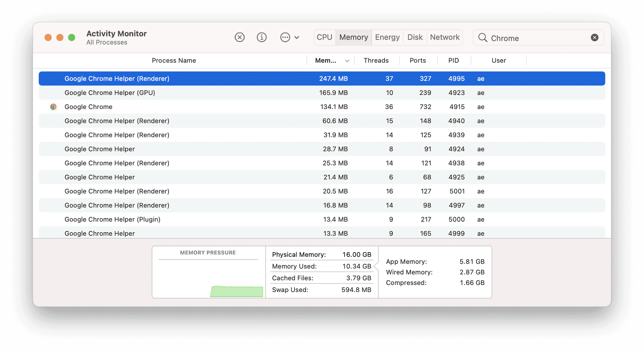Click the ellipsis more-actions icon

(x=285, y=37)
